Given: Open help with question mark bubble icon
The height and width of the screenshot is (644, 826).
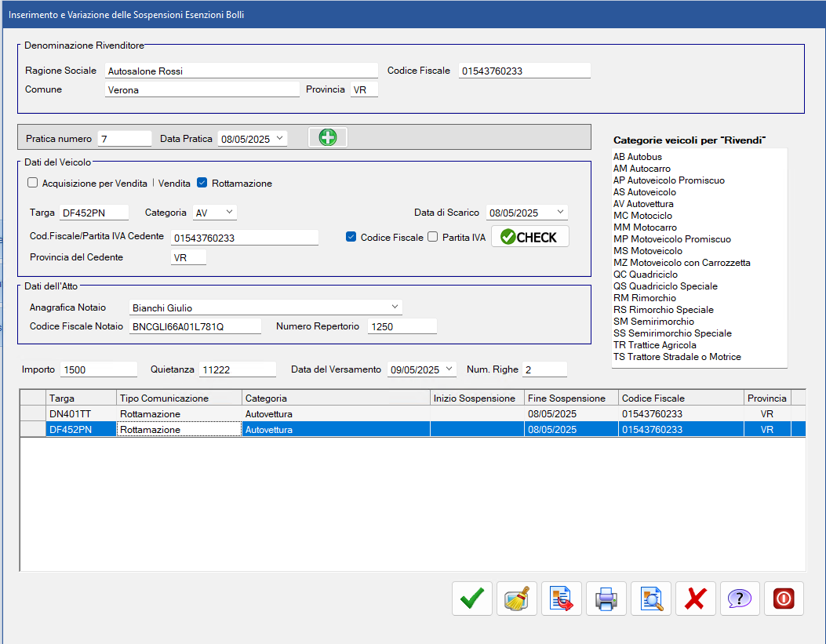Looking at the screenshot, I should point(740,599).
